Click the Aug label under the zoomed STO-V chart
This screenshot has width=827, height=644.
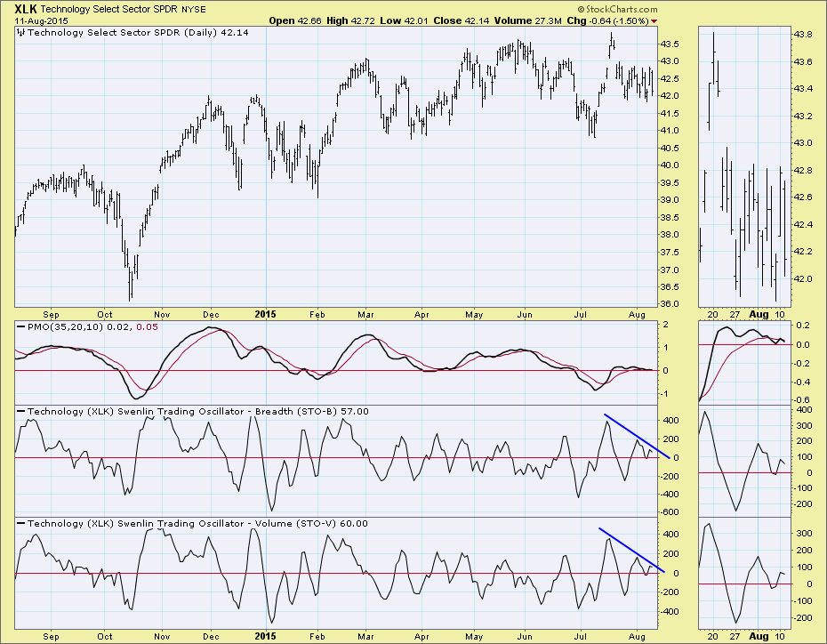pyautogui.click(x=759, y=637)
